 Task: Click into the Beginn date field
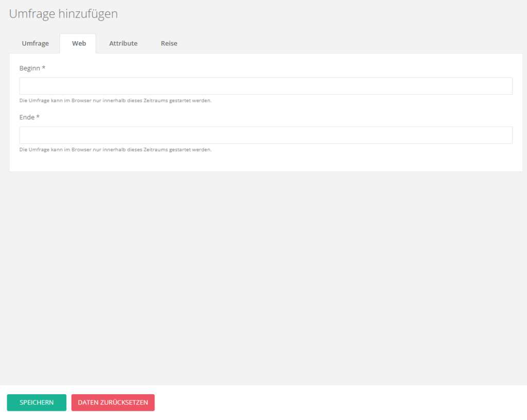pos(266,86)
